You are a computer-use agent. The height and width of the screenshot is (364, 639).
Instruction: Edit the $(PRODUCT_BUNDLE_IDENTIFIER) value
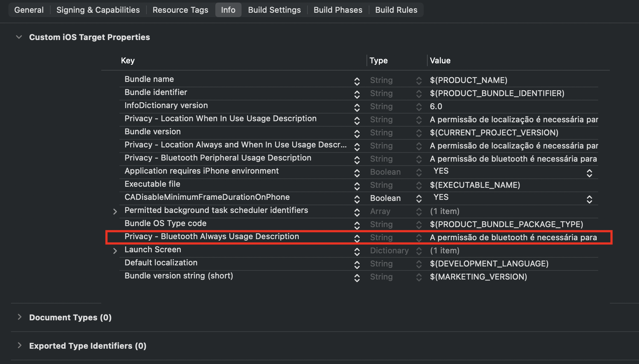(497, 93)
